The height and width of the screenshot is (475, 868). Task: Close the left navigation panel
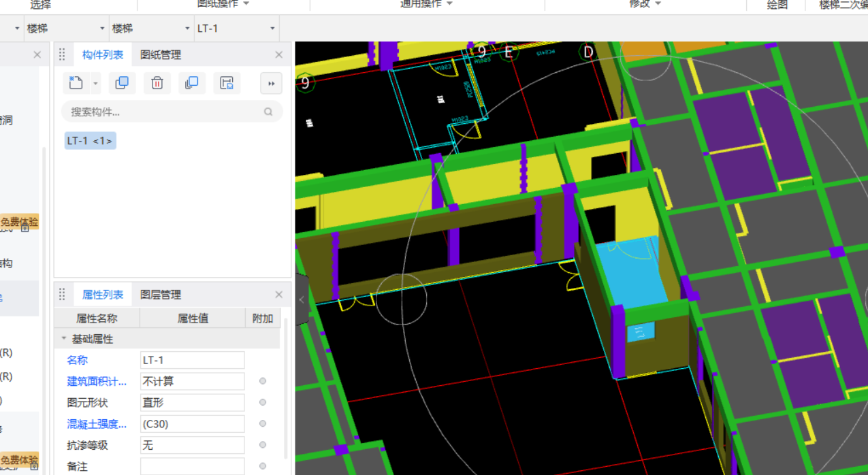pos(37,54)
